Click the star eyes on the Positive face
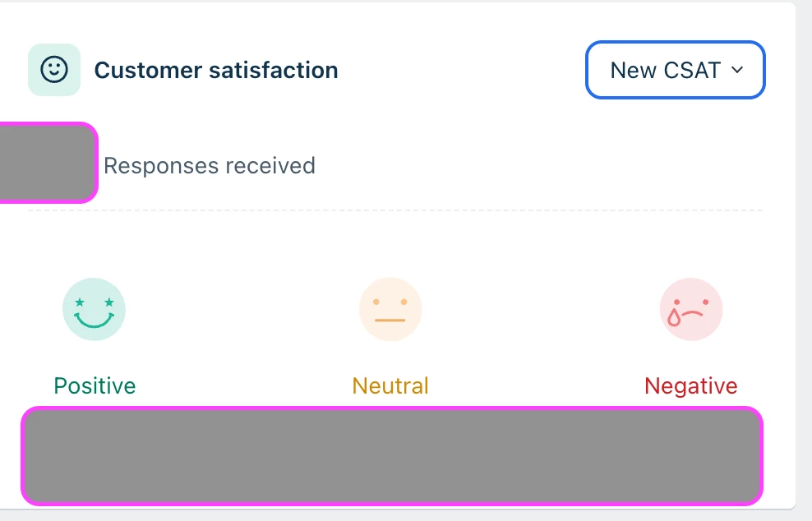This screenshot has width=812, height=521. tap(95, 302)
